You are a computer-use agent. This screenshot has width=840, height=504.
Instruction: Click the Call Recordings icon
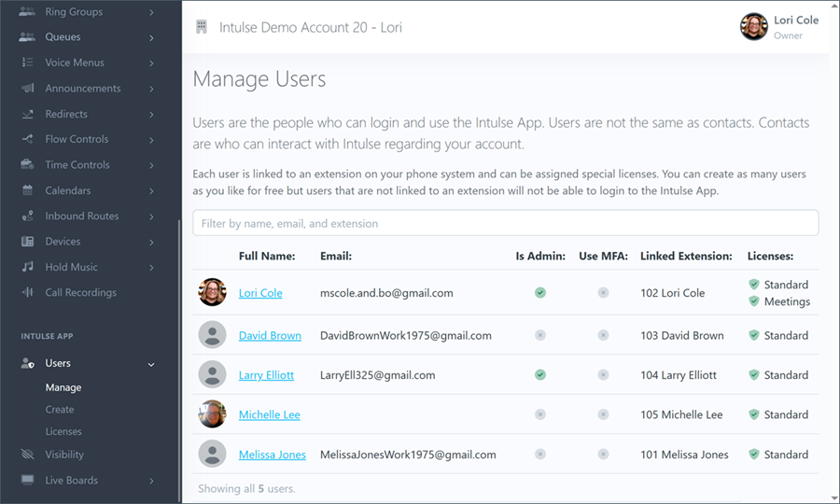tap(27, 293)
